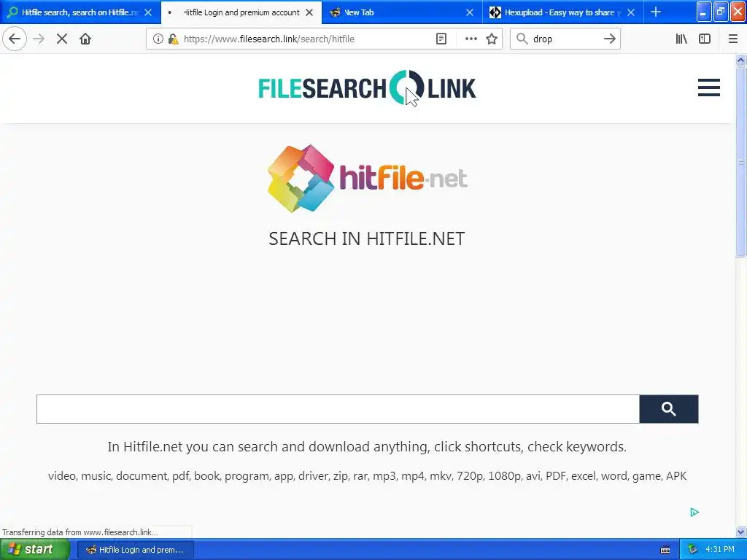Expand the site's hamburger navigation menu
Image resolution: width=747 pixels, height=560 pixels.
click(709, 87)
